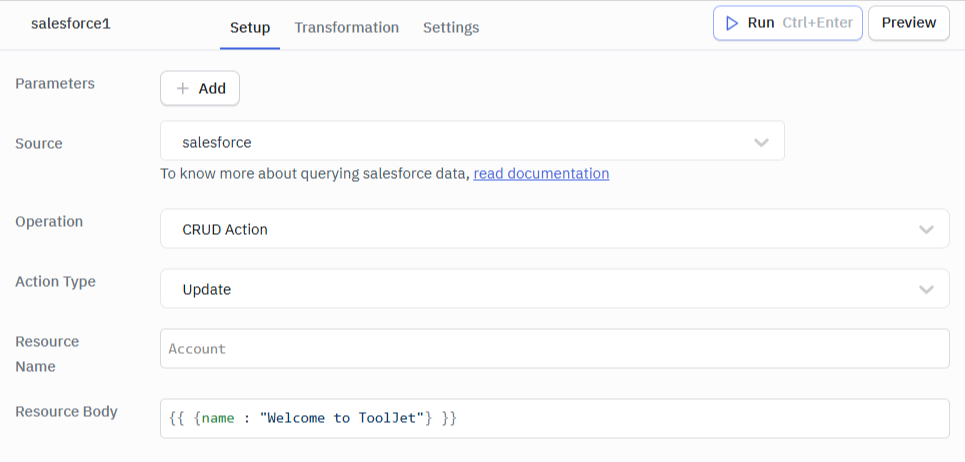Open the Settings tab

click(451, 27)
